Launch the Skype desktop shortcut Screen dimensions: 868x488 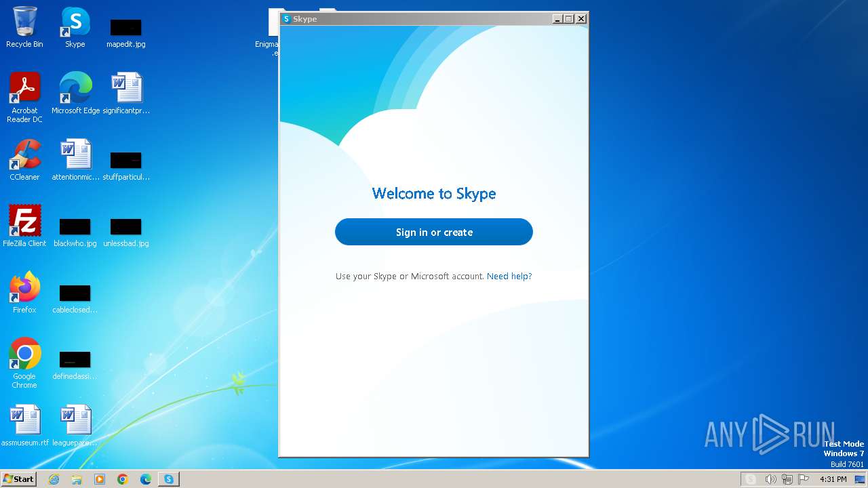tap(75, 27)
